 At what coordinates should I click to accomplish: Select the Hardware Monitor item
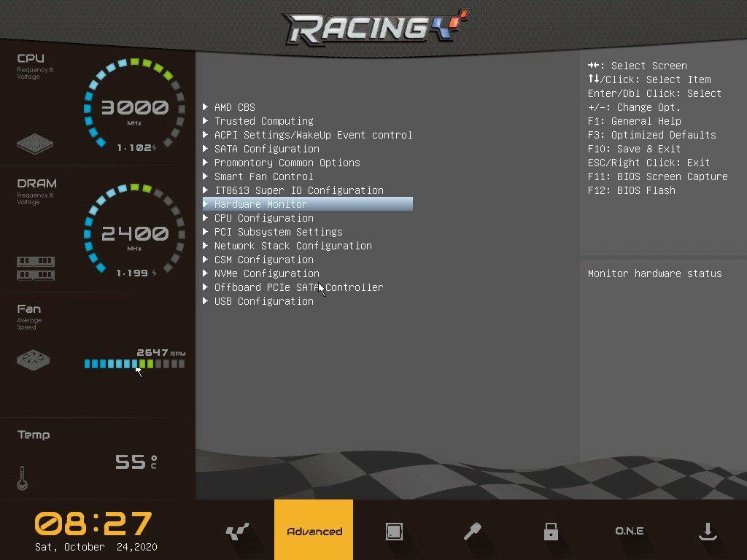pos(260,204)
